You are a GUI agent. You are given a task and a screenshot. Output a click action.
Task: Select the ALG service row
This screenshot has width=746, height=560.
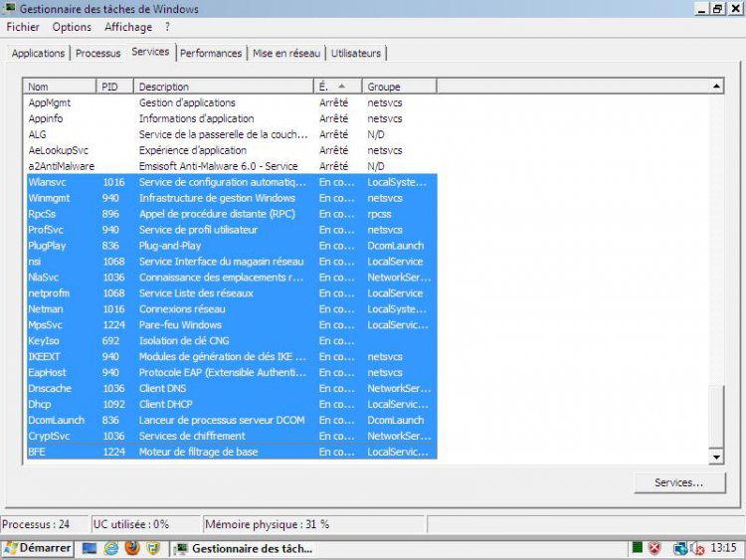pyautogui.click(x=231, y=134)
